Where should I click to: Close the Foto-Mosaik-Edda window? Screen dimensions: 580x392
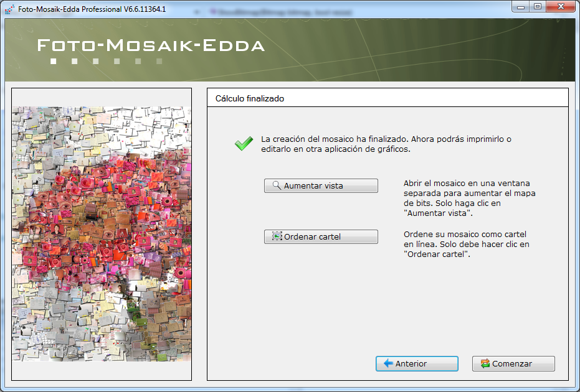[x=561, y=7]
